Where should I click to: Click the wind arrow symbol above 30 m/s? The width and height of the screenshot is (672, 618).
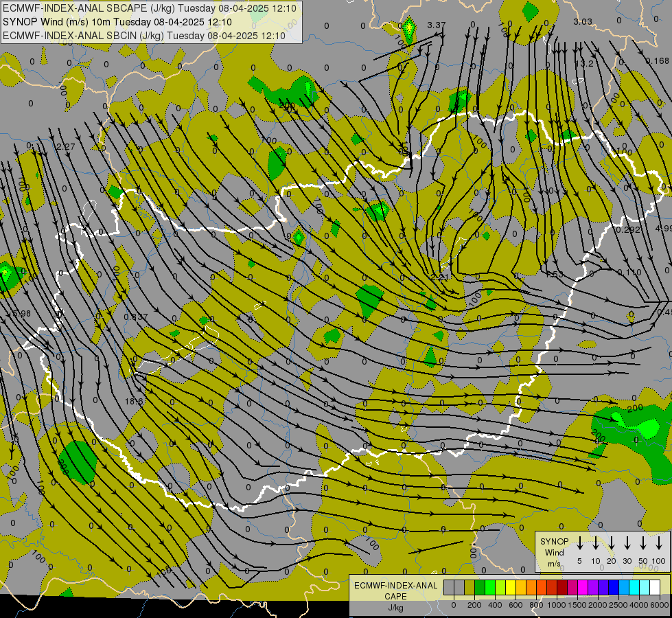(x=627, y=543)
